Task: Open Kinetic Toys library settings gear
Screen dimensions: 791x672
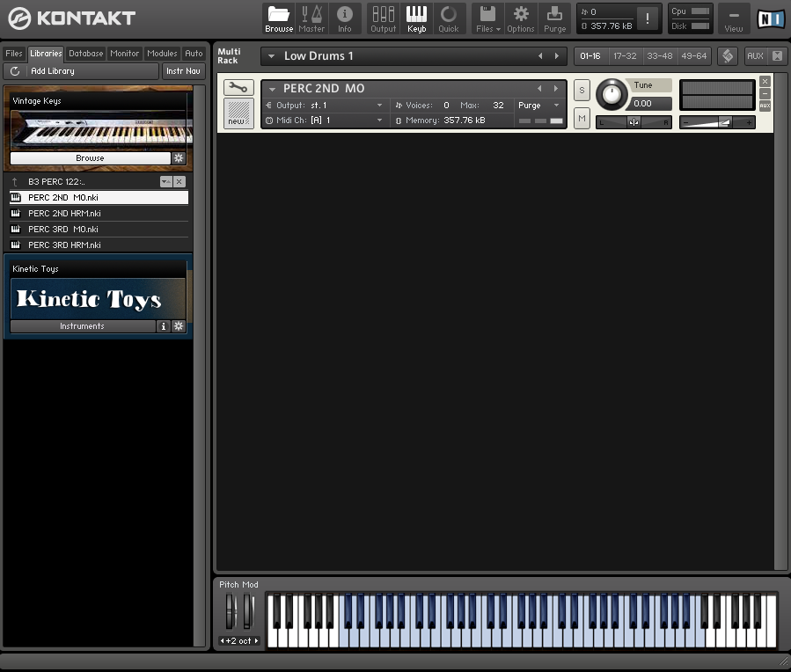Action: point(179,326)
